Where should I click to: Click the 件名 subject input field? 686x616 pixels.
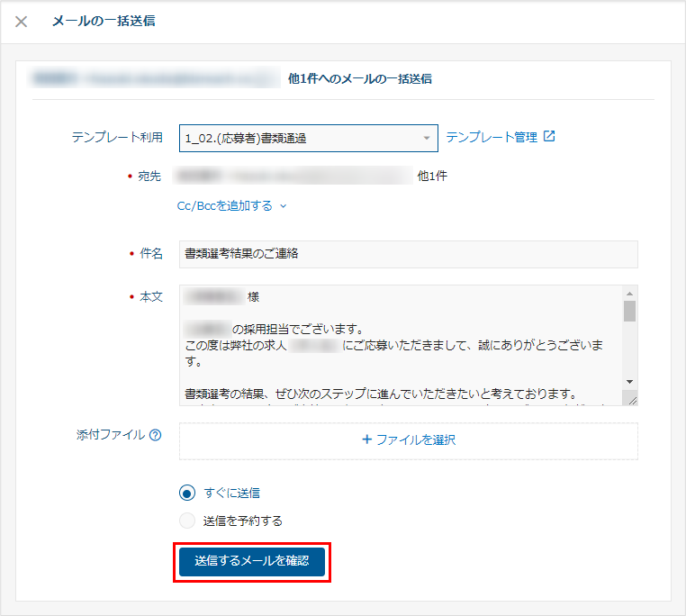(x=408, y=254)
